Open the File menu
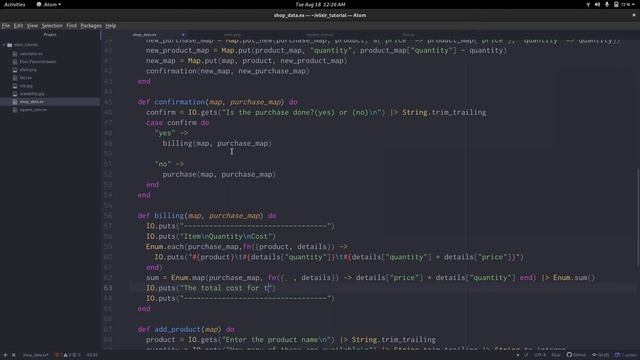Screen dimensions: 640x360 click(6, 26)
